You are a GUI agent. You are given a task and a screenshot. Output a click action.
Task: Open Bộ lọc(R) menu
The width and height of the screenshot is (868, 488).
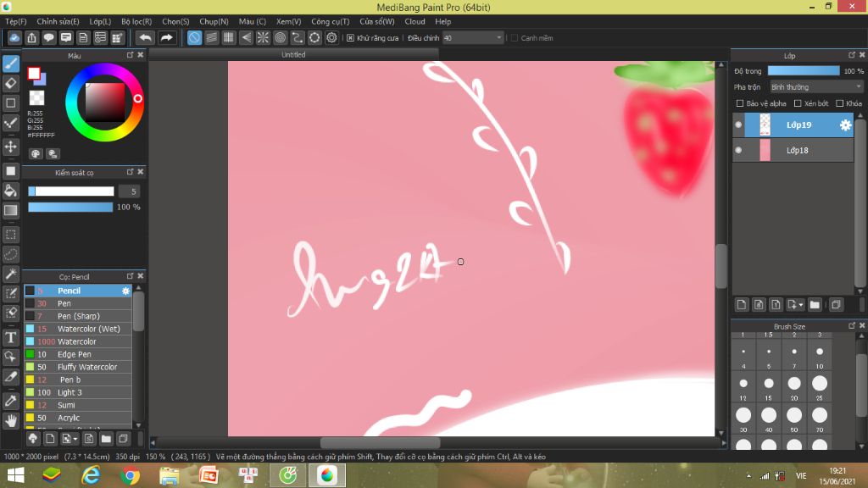[136, 21]
